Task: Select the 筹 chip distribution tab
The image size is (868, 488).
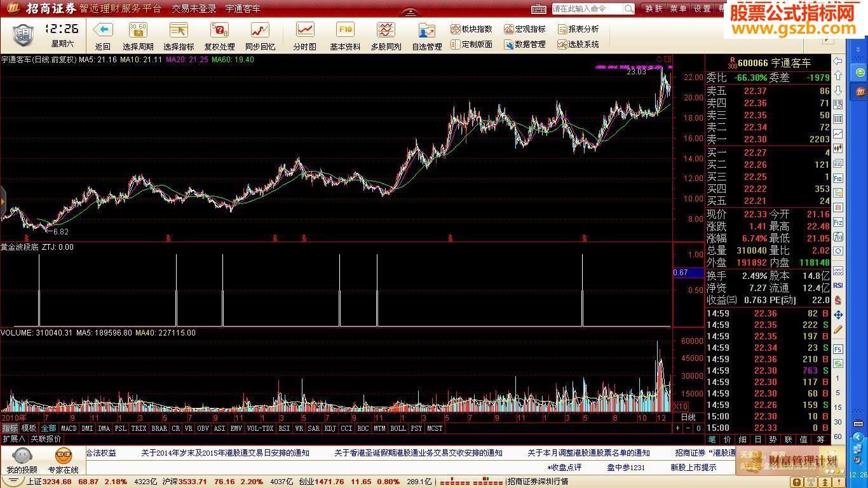Action: coord(820,439)
